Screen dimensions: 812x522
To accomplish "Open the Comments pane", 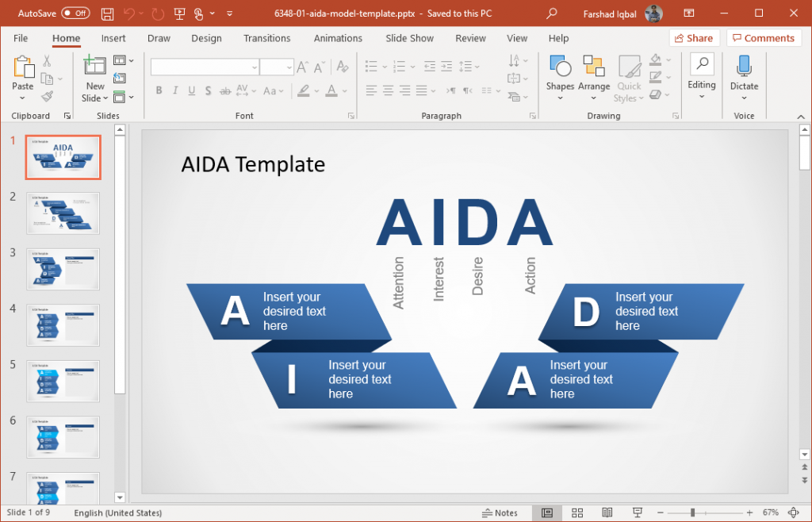I will point(763,37).
